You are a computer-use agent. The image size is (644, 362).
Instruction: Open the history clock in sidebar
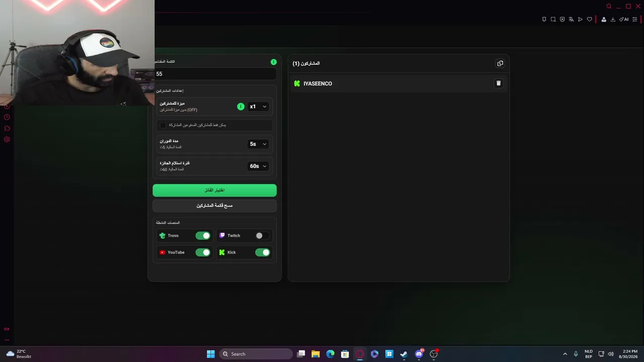[7, 117]
